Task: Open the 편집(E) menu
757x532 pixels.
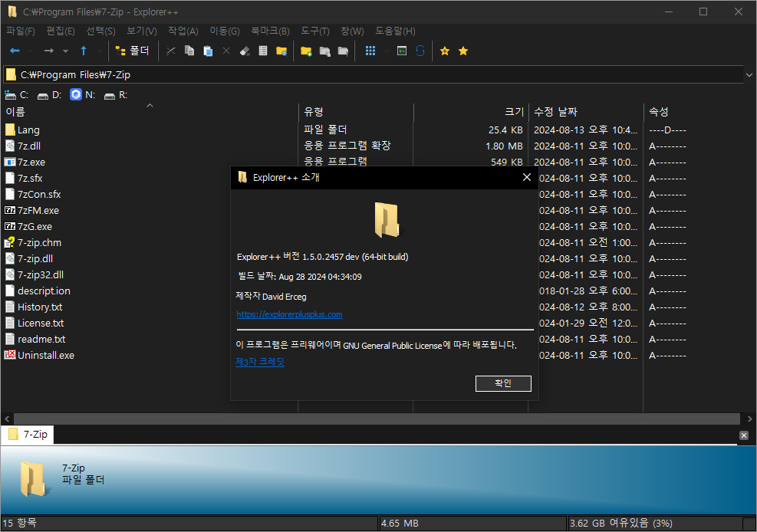Action: click(x=61, y=31)
